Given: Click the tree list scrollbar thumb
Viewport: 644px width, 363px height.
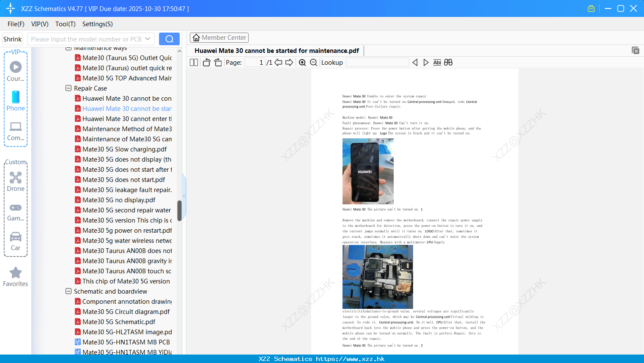Looking at the screenshot, I should tap(179, 210).
